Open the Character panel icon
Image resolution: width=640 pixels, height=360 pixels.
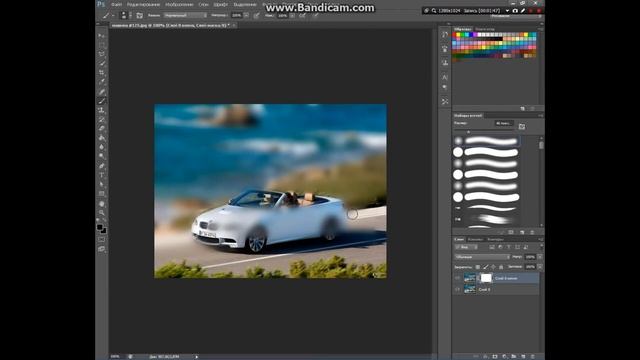445,77
